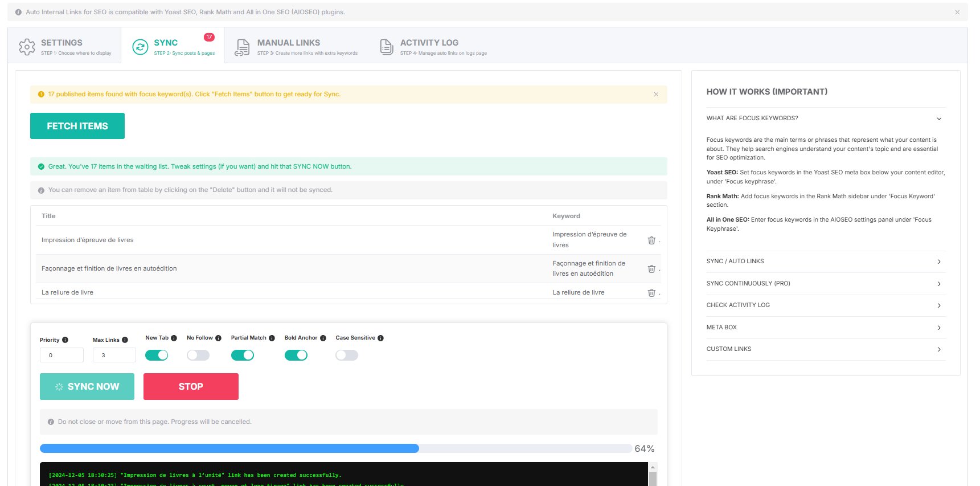Expand the Check Activity Log section
The image size is (980, 486).
[x=826, y=305]
